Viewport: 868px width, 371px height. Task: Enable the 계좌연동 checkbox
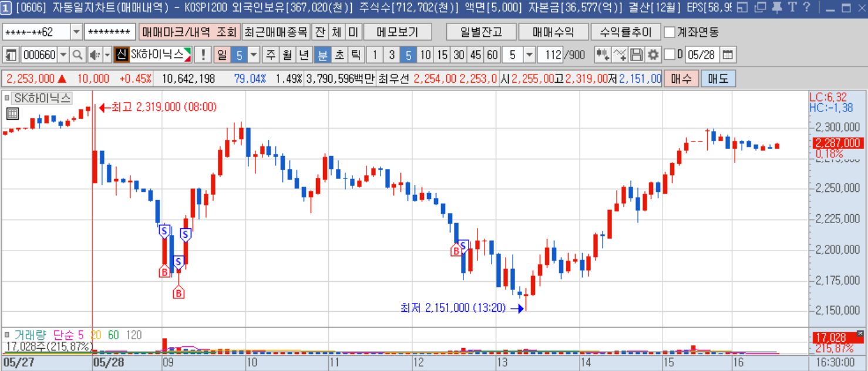point(669,32)
